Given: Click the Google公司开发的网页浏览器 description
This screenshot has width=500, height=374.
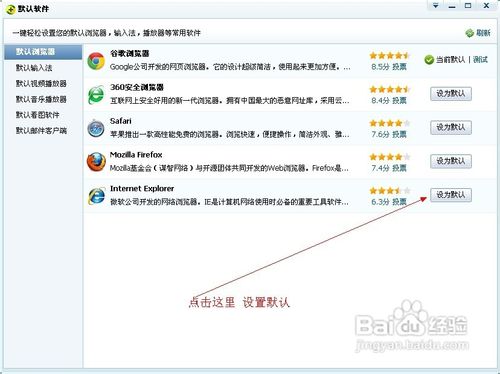Looking at the screenshot, I should (230, 67).
